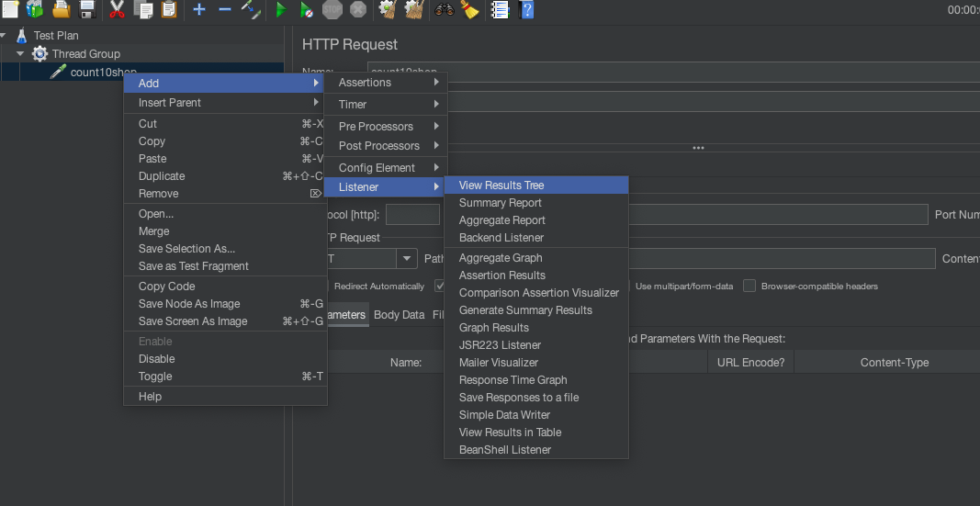Choose Aggregate Report listener
This screenshot has height=506, width=980.
click(x=536, y=219)
